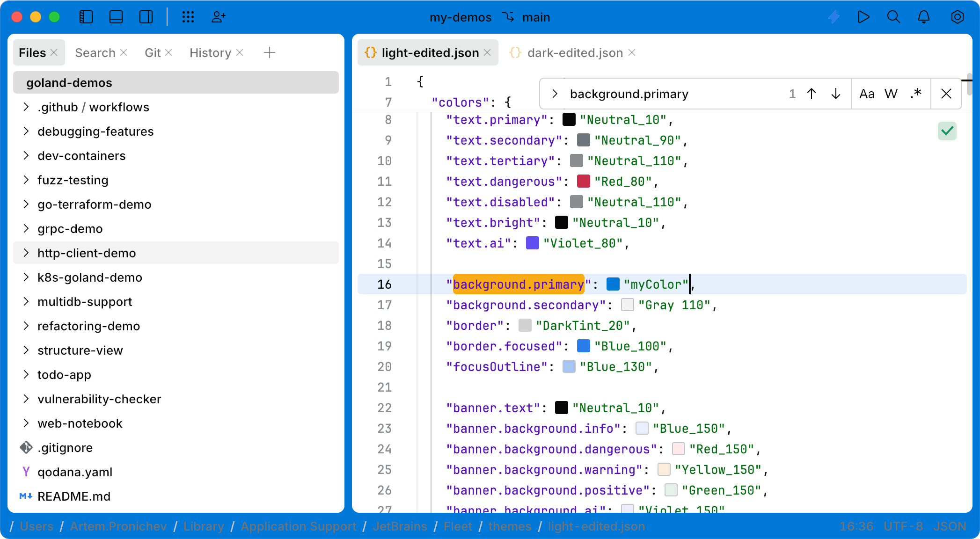Image resolution: width=980 pixels, height=539 pixels.
Task: Click the Run button in the toolbar
Action: click(x=863, y=17)
